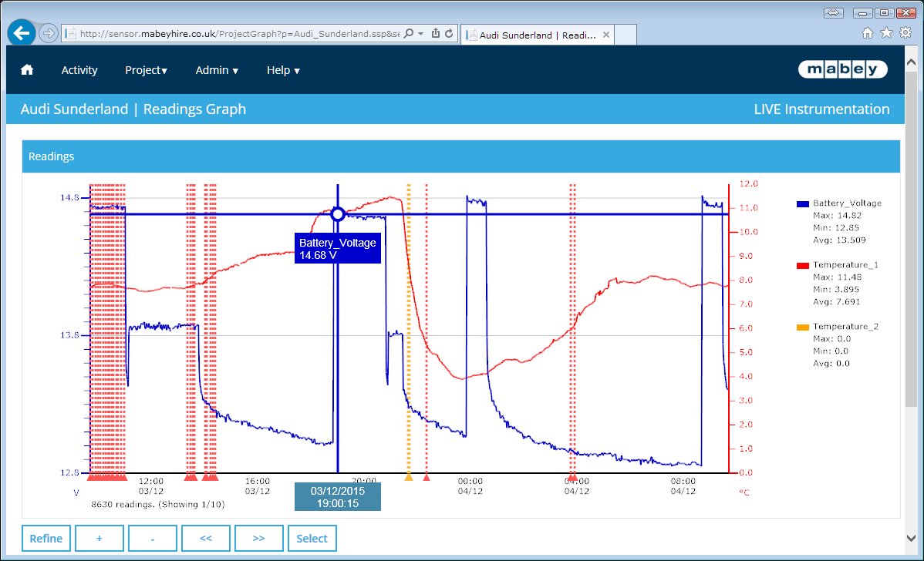Viewport: 924px width, 561px height.
Task: Click Temperature_1 Max: 11.48 value
Action: [x=837, y=277]
